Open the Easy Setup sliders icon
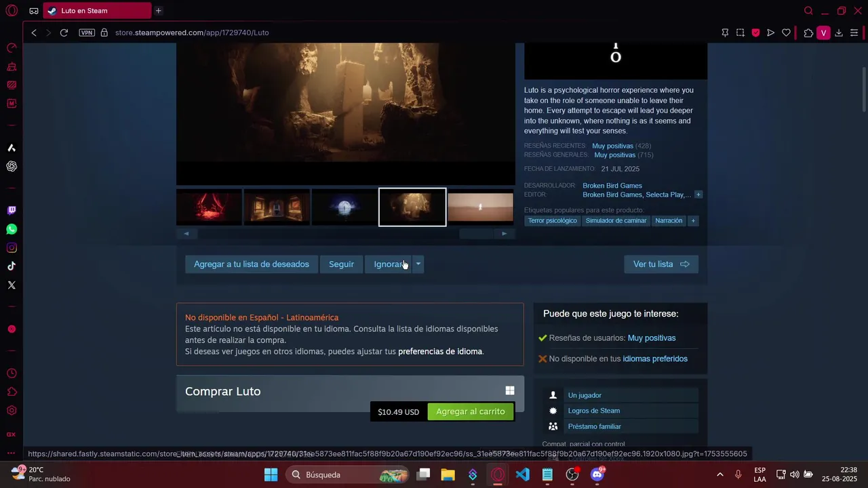 (854, 33)
